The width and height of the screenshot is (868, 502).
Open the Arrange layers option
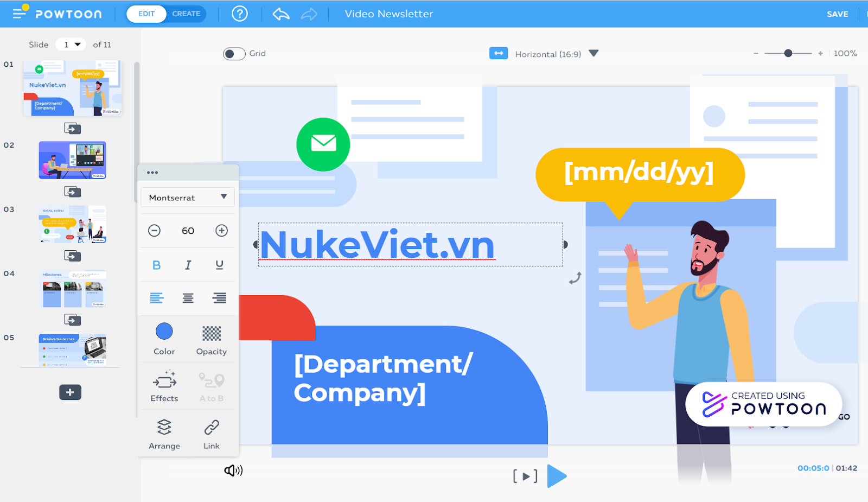point(164,434)
